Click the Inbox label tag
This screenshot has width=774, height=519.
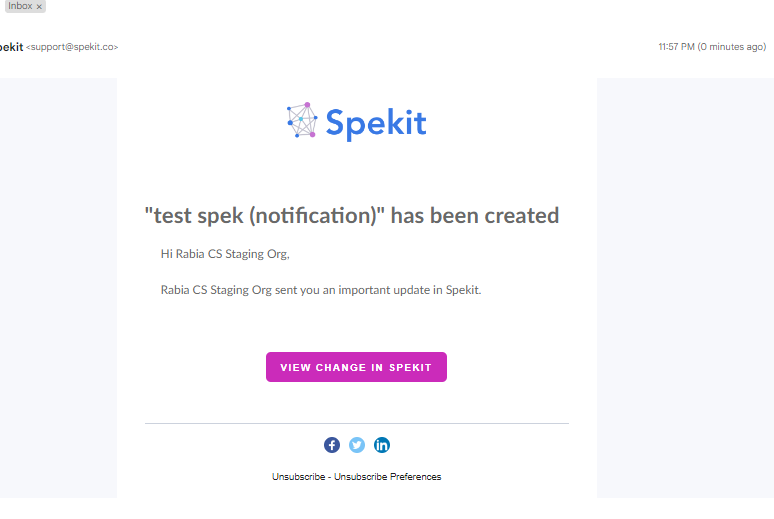(20, 6)
